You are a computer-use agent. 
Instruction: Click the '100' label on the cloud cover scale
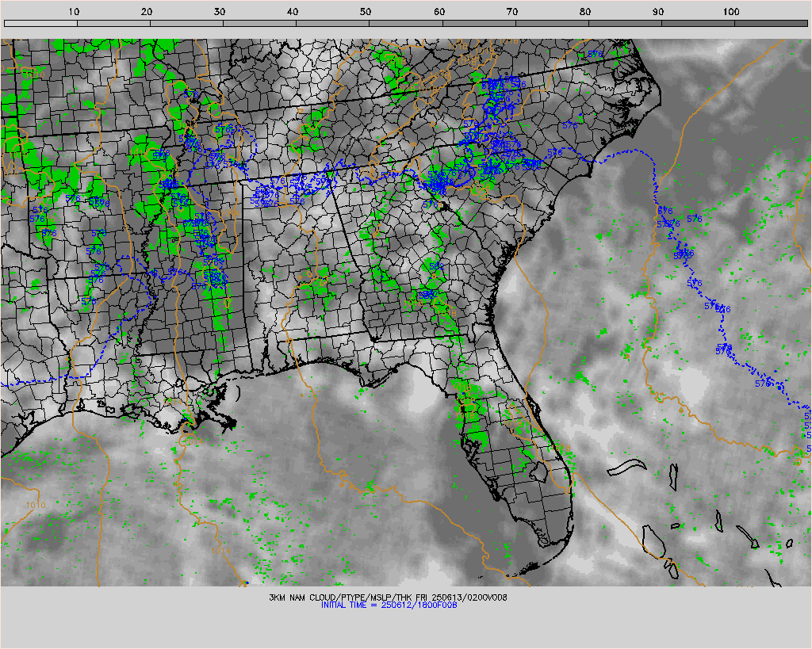pyautogui.click(x=730, y=12)
